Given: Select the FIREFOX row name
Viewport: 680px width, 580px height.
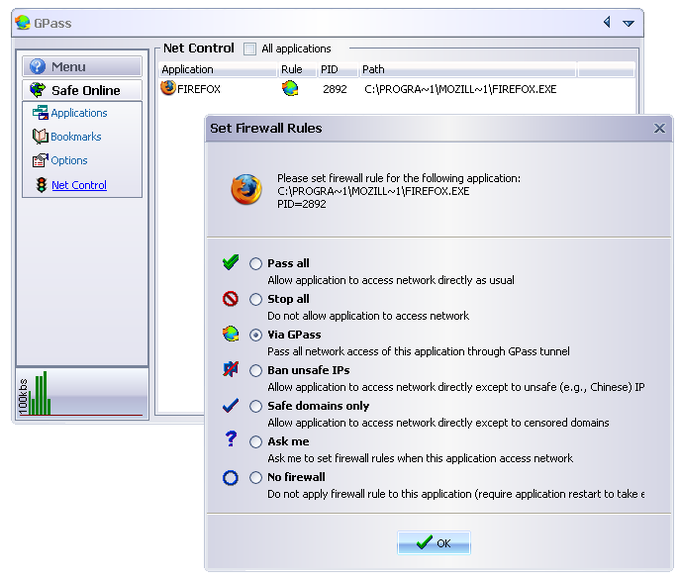Looking at the screenshot, I should click(x=199, y=89).
